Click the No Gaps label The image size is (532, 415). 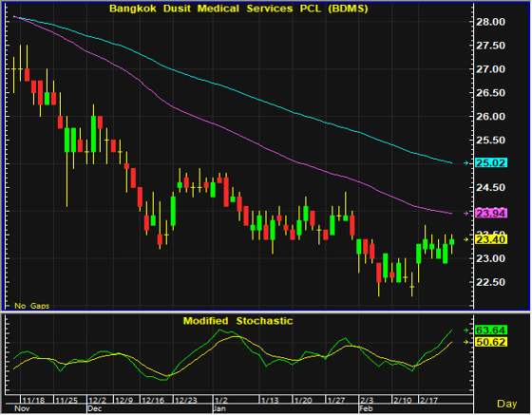coord(32,306)
